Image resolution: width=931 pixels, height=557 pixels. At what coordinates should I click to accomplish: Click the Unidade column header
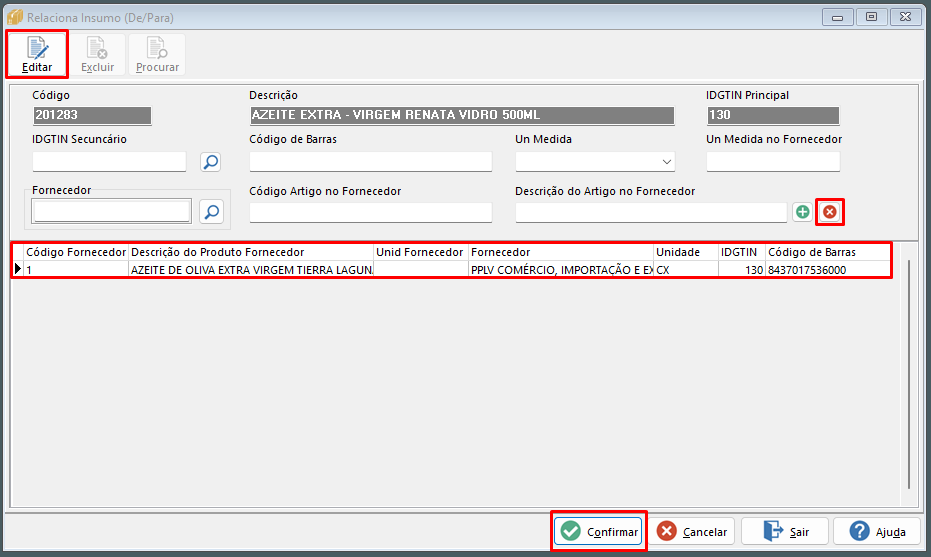pyautogui.click(x=686, y=252)
